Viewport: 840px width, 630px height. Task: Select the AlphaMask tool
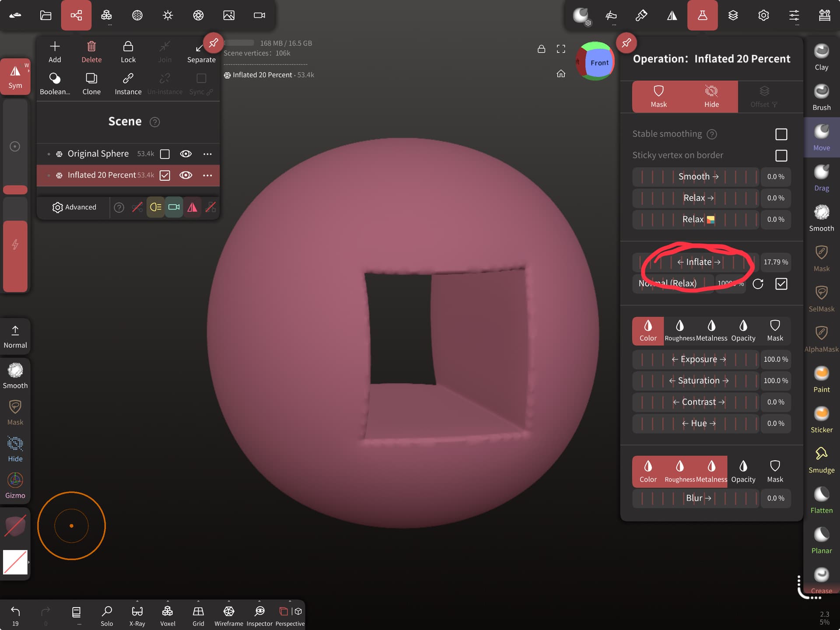pyautogui.click(x=821, y=339)
